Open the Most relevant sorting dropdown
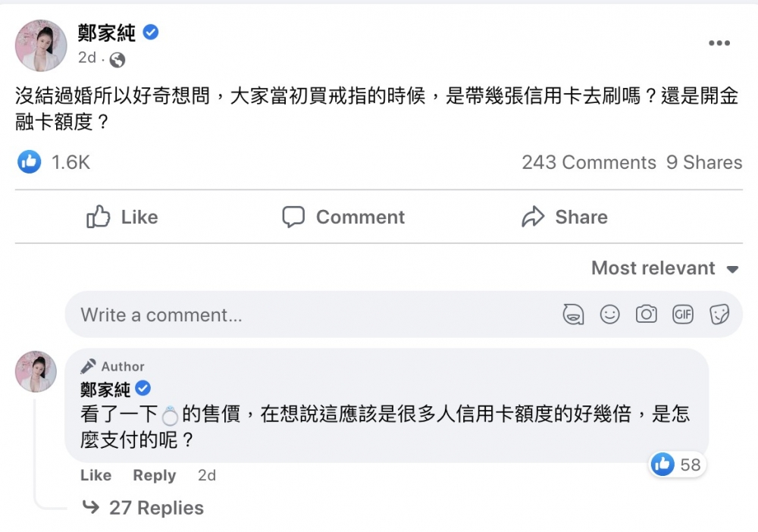 665,268
